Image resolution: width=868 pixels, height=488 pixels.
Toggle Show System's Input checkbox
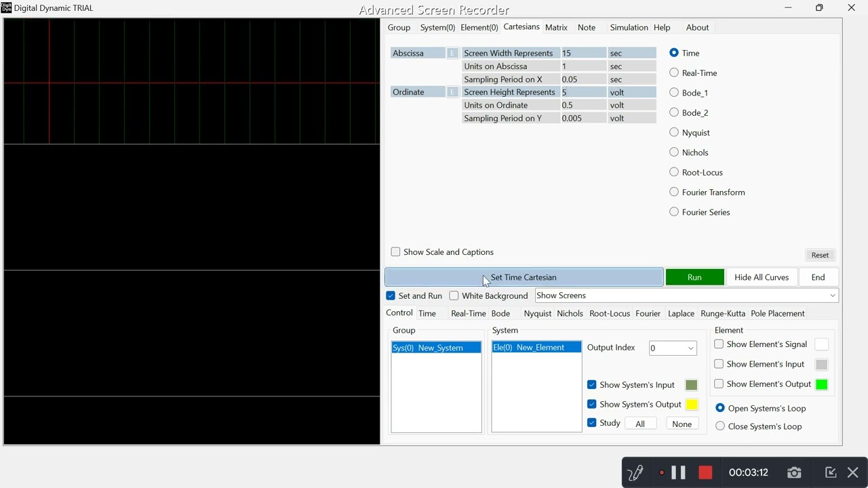(592, 384)
